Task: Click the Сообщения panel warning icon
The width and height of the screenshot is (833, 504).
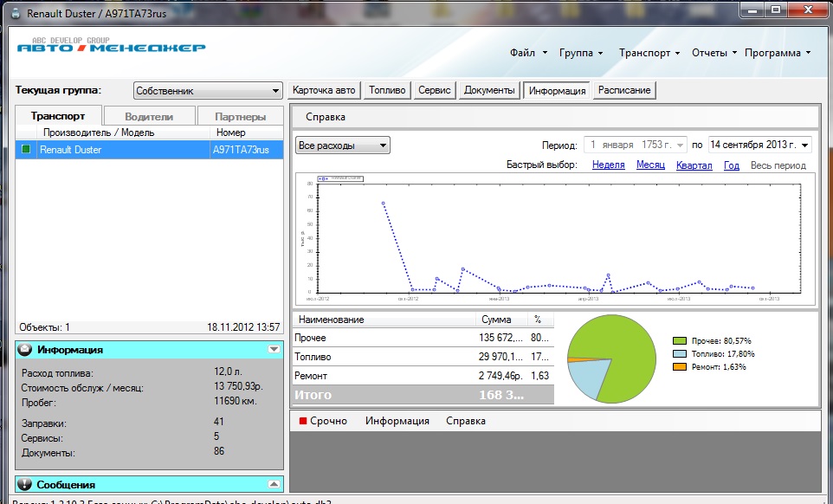Action: point(25,484)
